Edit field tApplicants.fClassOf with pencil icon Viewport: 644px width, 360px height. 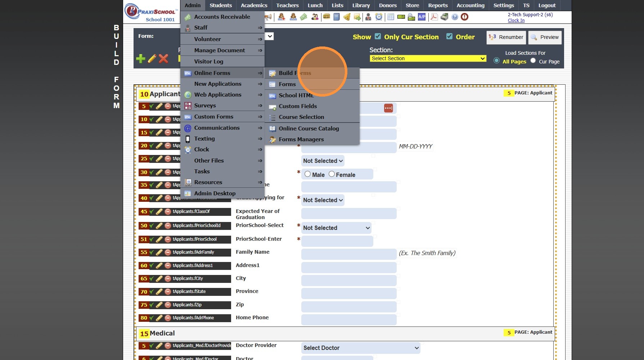(x=159, y=212)
